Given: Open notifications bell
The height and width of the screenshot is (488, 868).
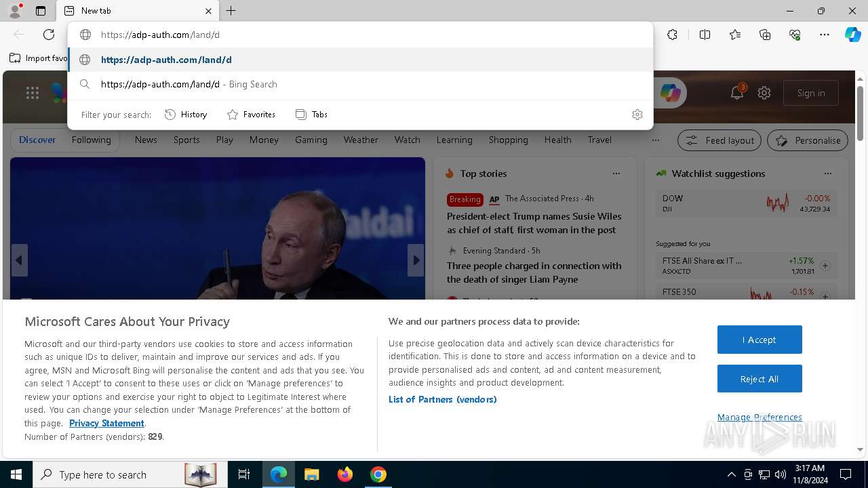Looking at the screenshot, I should pyautogui.click(x=737, y=93).
